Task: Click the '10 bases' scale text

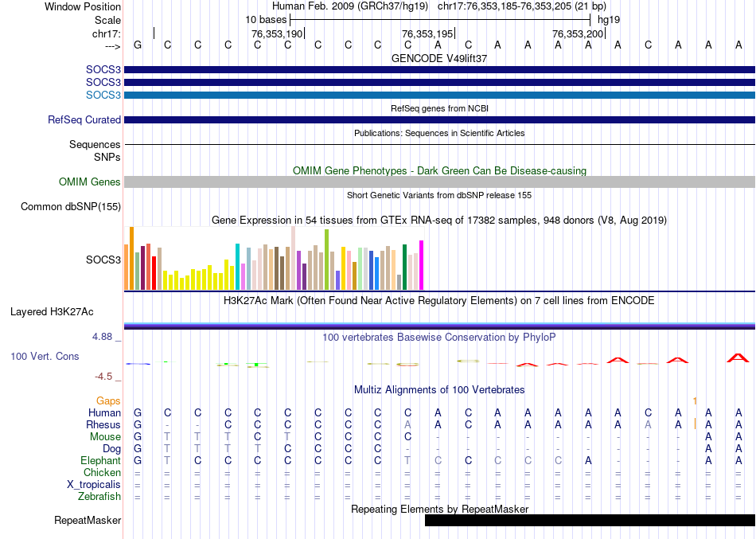Action: click(266, 20)
